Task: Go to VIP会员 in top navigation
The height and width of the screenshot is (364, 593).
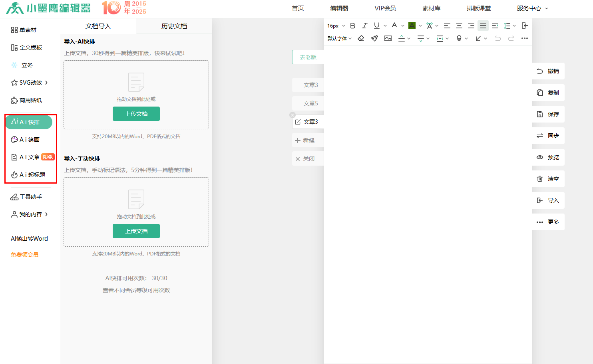Action: point(385,8)
